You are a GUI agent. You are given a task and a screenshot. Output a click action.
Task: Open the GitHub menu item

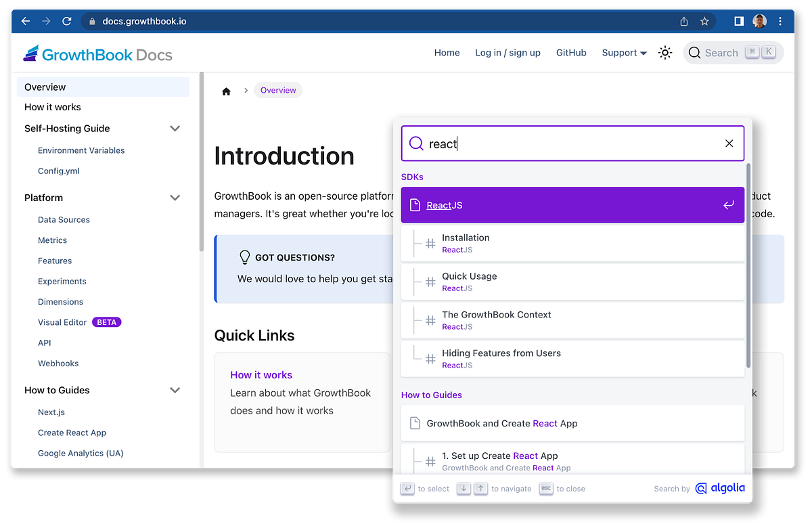[571, 52]
